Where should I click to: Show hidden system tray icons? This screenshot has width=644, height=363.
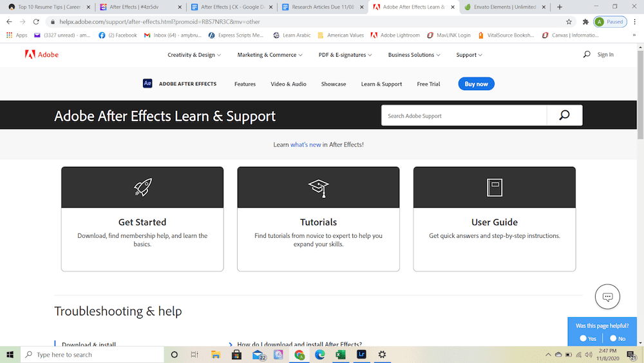pos(548,355)
